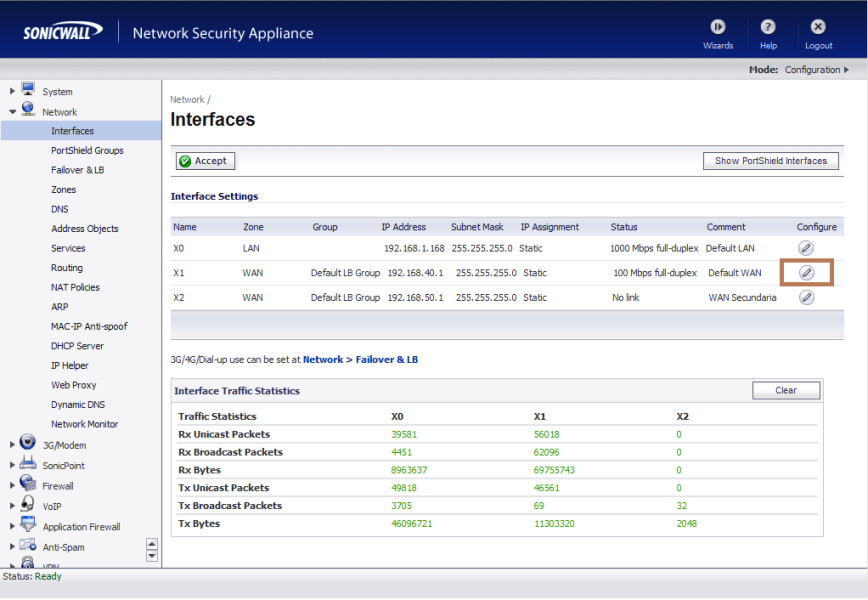Follow the Network > Failover & LB link
Viewport: 868px width, 600px height.
click(x=360, y=359)
